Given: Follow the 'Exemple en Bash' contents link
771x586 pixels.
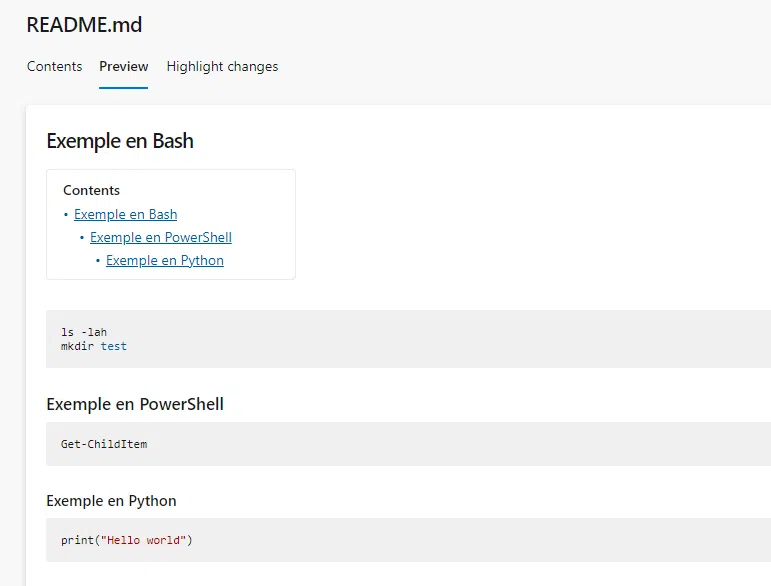Looking at the screenshot, I should (x=125, y=214).
